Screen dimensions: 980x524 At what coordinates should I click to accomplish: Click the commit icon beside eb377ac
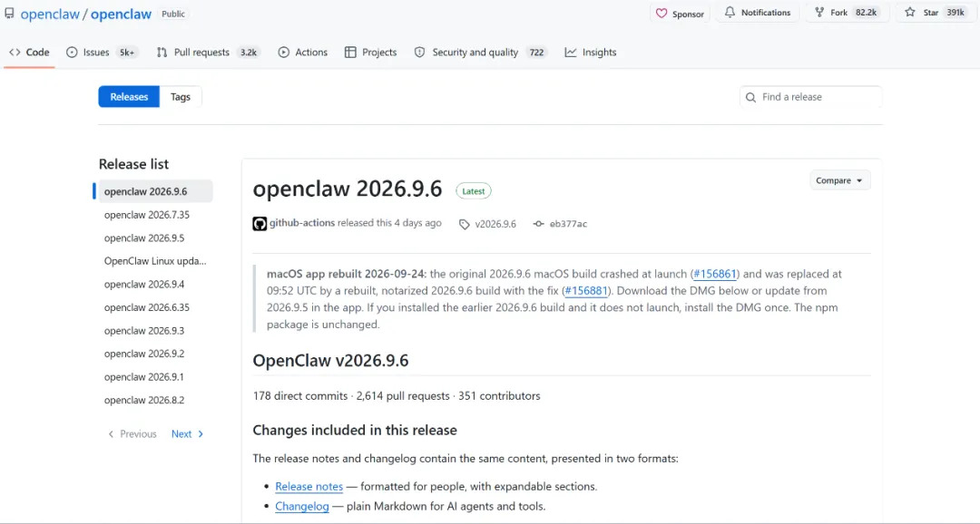[538, 224]
